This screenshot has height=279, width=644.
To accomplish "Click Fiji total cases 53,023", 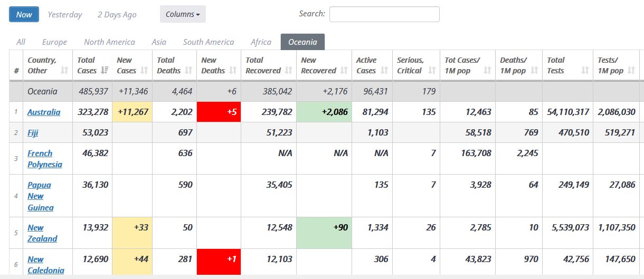I will [x=96, y=133].
